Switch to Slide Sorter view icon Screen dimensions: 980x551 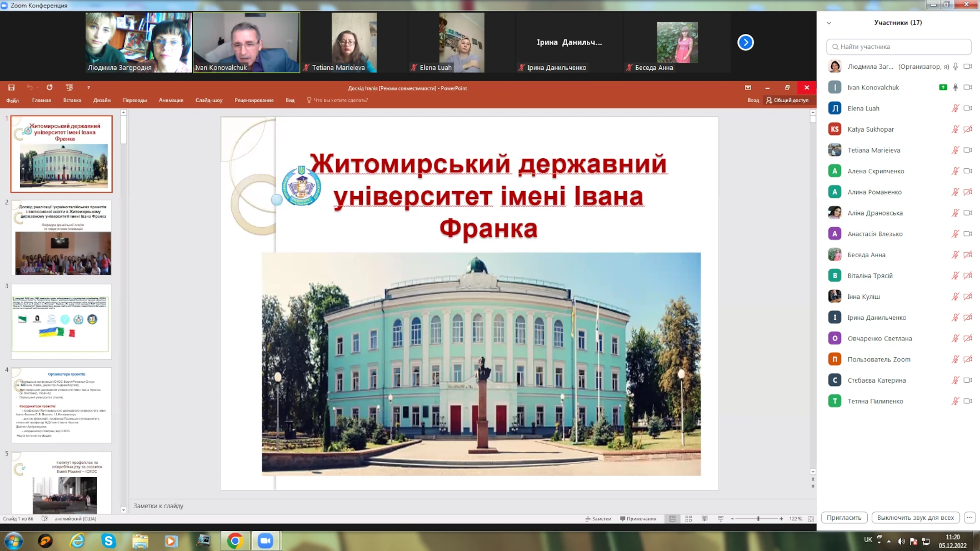688,519
